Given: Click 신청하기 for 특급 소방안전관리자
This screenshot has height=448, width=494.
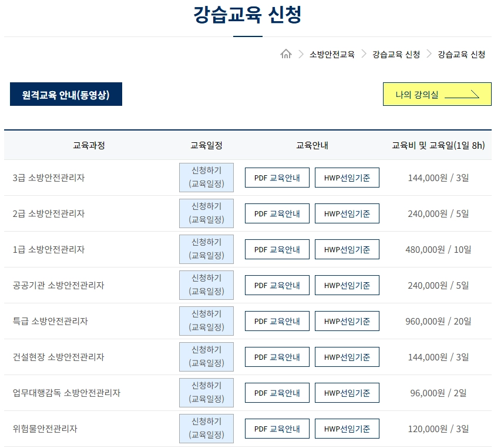Looking at the screenshot, I should (x=206, y=320).
